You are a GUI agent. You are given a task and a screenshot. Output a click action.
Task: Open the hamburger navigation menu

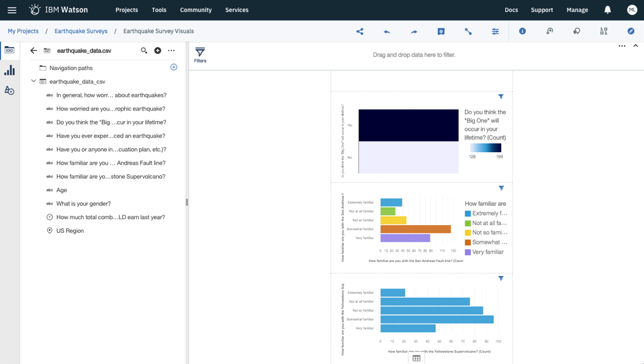click(12, 10)
